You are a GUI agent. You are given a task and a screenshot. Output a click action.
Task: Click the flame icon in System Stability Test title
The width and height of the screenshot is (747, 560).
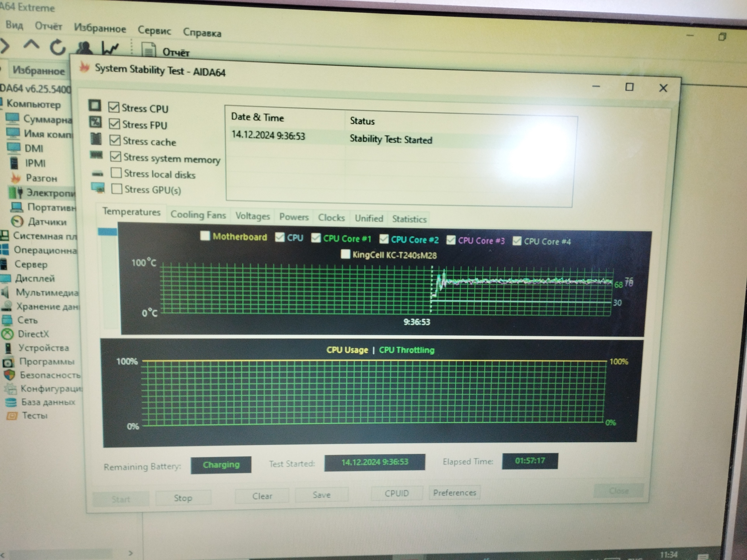pos(84,67)
